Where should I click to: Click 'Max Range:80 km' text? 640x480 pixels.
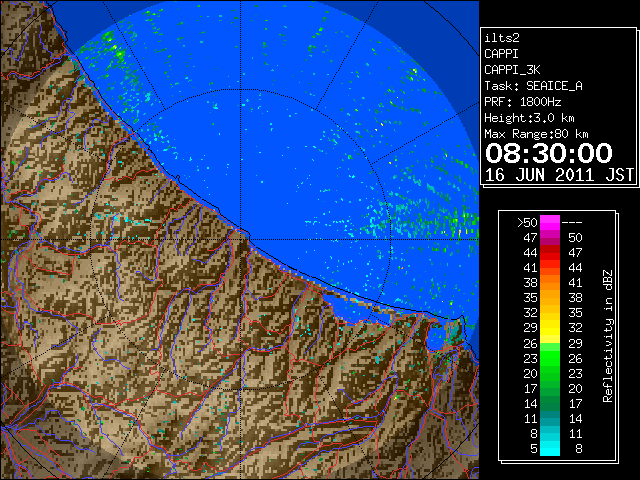536,134
